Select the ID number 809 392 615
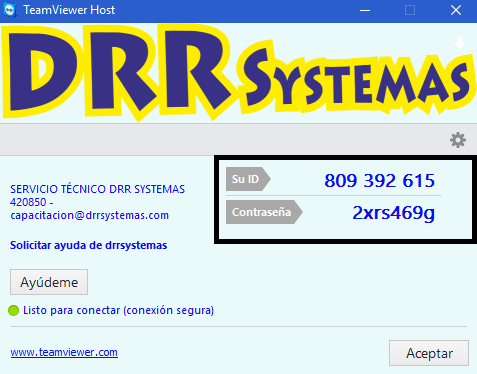 point(380,181)
